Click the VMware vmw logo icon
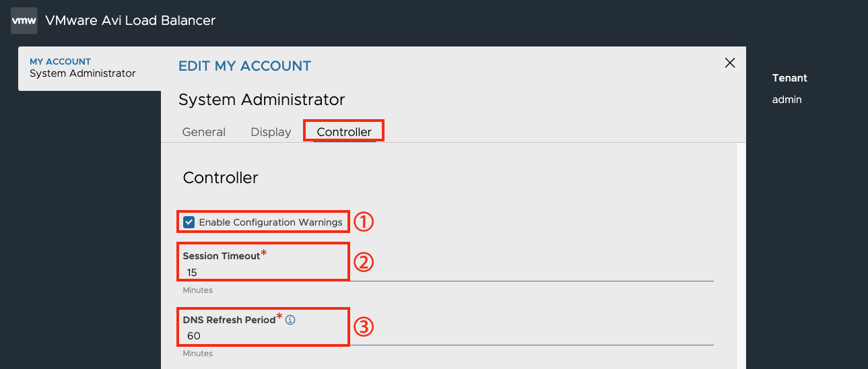The height and width of the screenshot is (369, 868). [x=24, y=21]
